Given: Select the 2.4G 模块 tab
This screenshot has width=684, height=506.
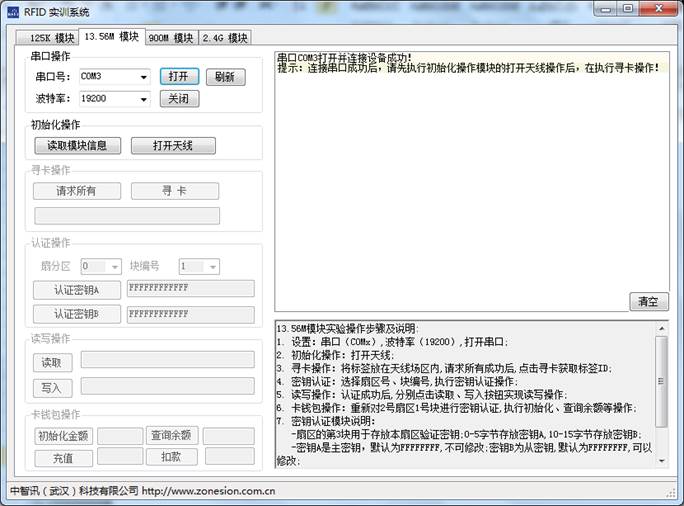Looking at the screenshot, I should pos(224,38).
